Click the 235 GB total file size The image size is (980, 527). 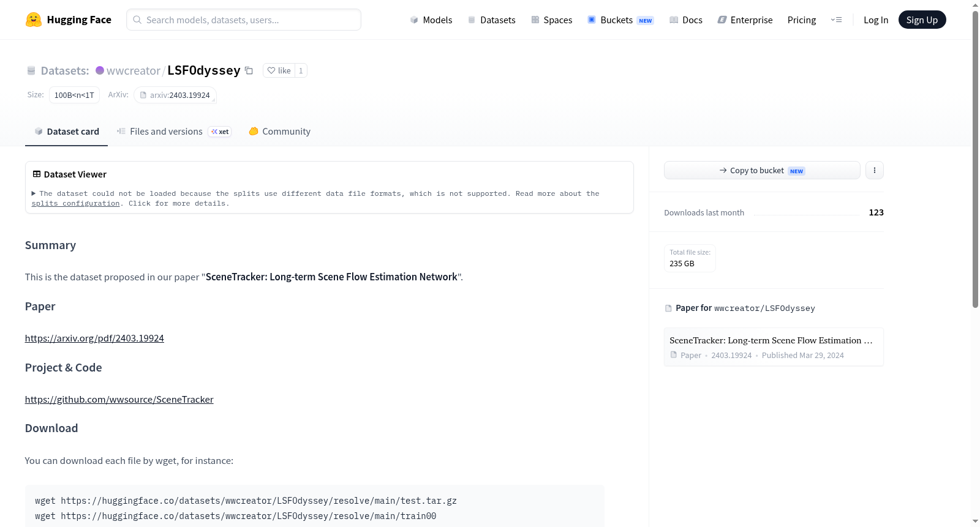pos(682,263)
